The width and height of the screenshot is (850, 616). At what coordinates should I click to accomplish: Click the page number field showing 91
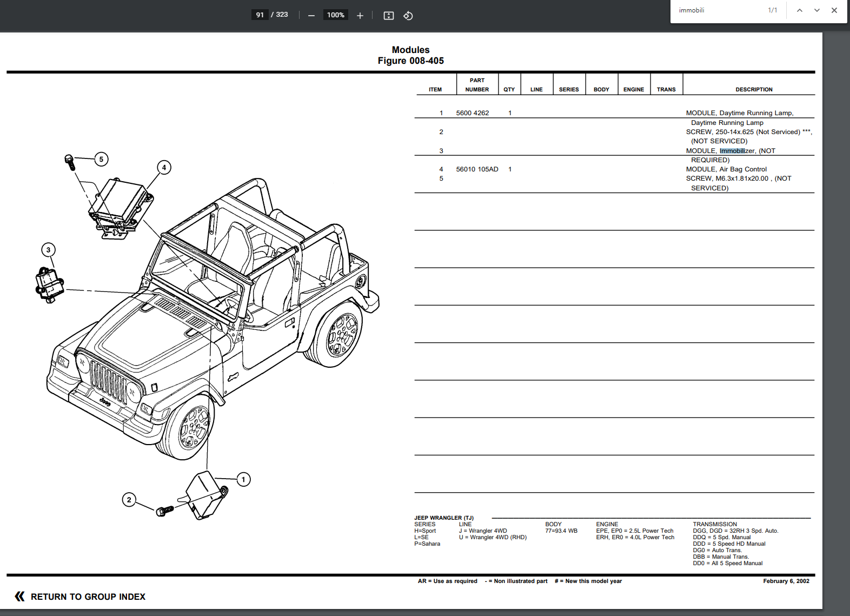[260, 15]
